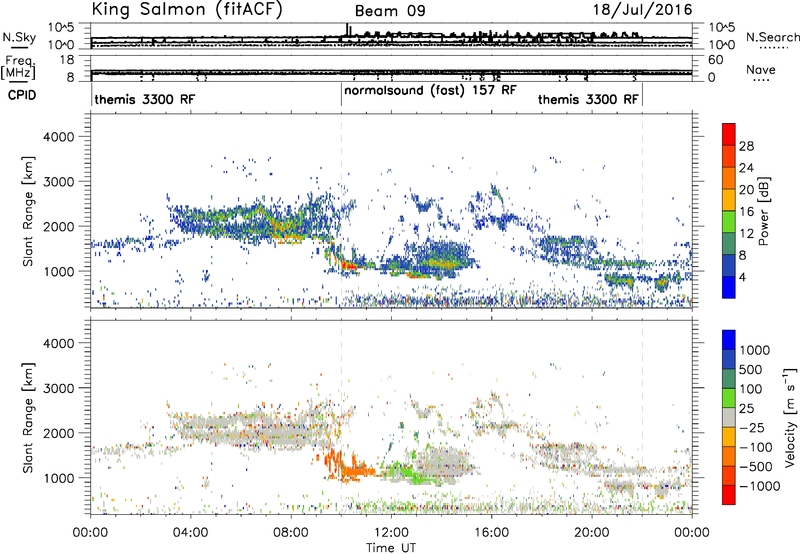Click the '3000' tick of the velocity panel
This screenshot has width=800, height=554.
click(59, 388)
